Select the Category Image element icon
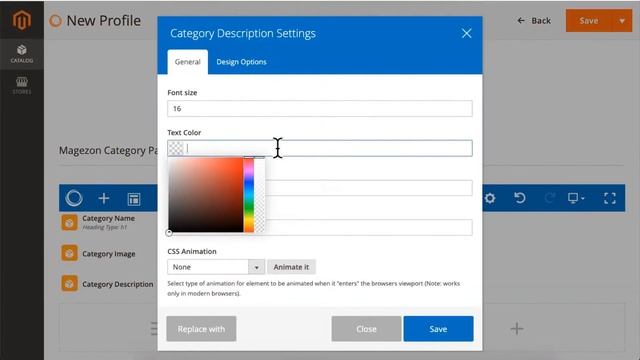The height and width of the screenshot is (360, 640). pos(69,253)
